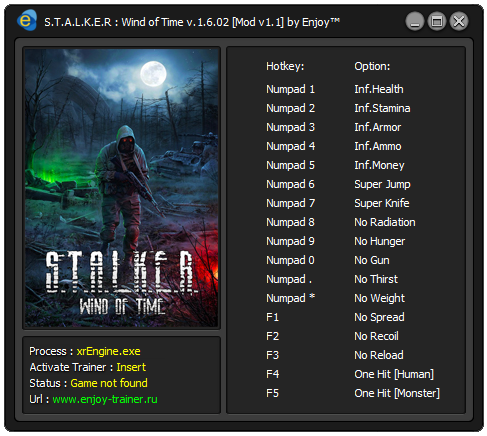Image resolution: width=487 pixels, height=436 pixels.
Task: Click the No Radiation option
Action: 385,222
